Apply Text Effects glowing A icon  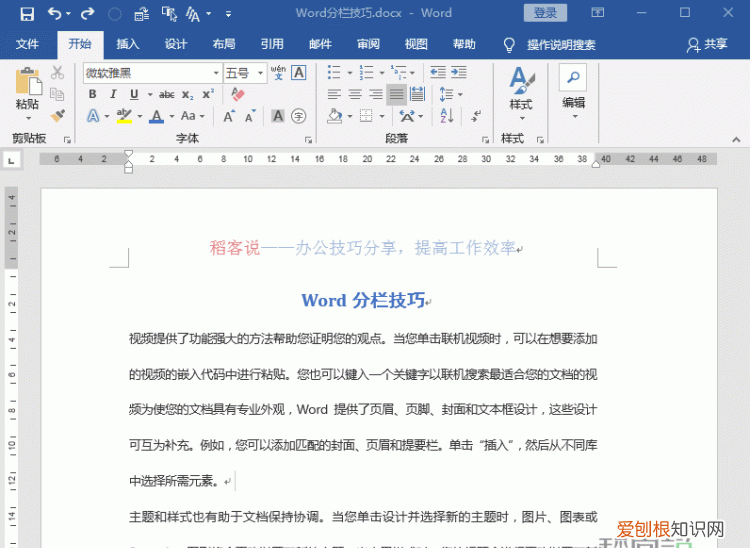[x=93, y=116]
